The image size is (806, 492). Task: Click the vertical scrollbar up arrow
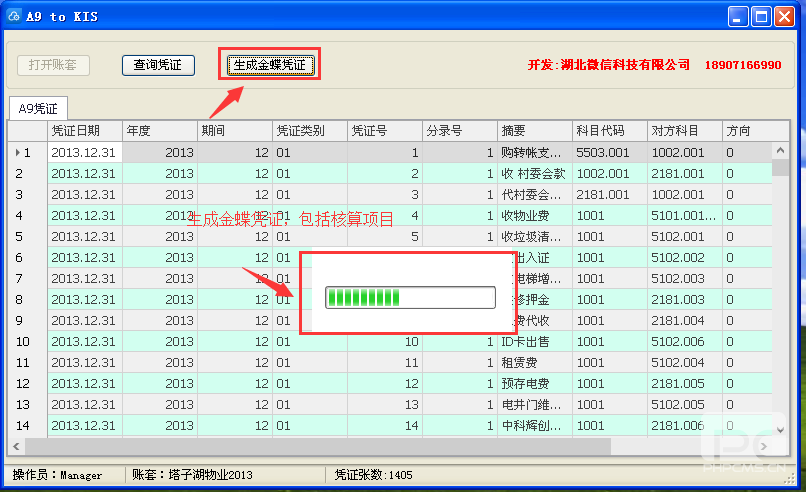point(780,151)
